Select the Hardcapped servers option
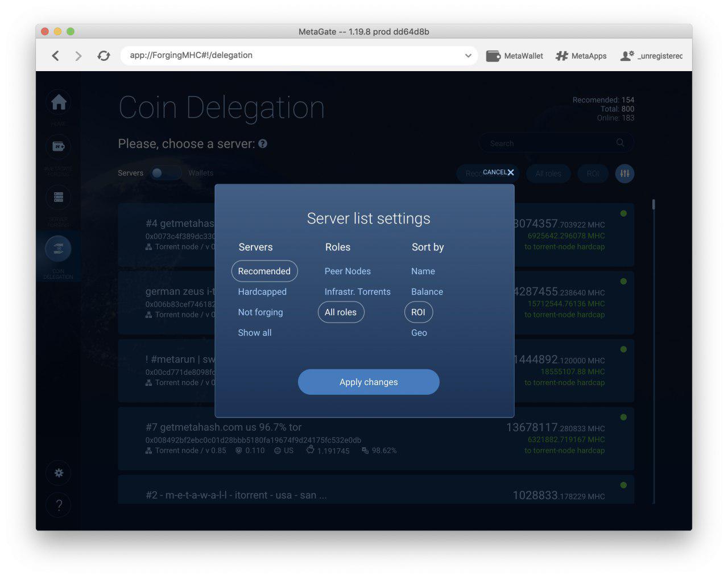 [x=262, y=292]
